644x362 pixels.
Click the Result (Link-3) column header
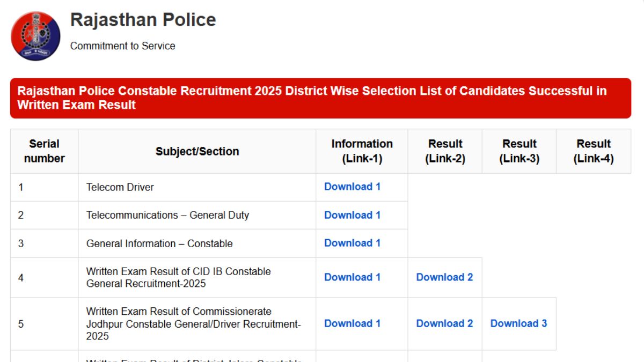[x=519, y=151]
